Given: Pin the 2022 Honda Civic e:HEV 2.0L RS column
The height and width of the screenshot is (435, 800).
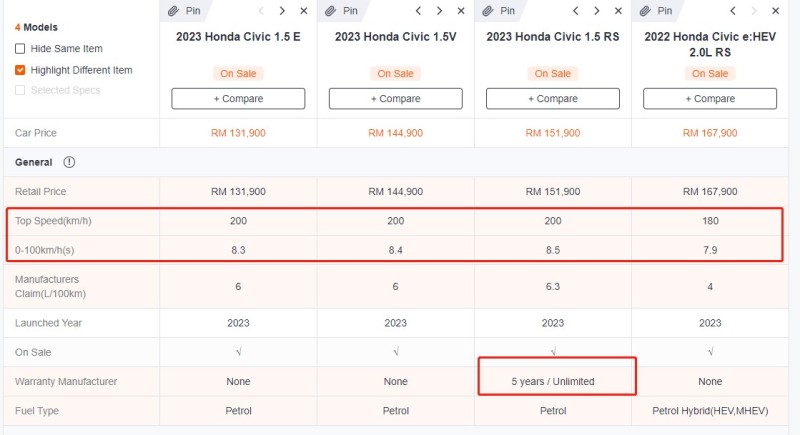Looking at the screenshot, I should [656, 11].
